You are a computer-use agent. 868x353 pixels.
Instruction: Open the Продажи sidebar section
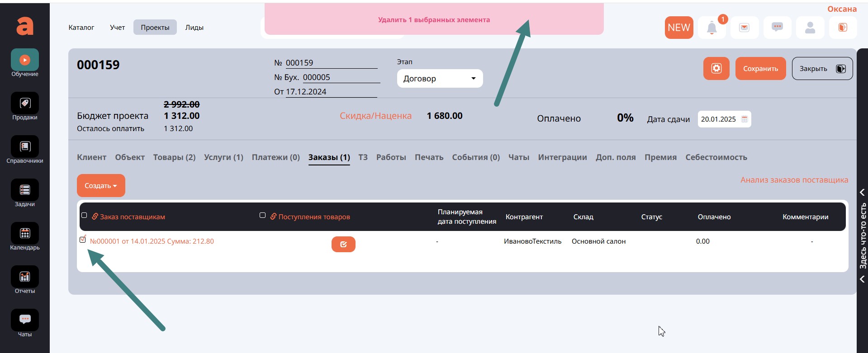click(x=25, y=104)
